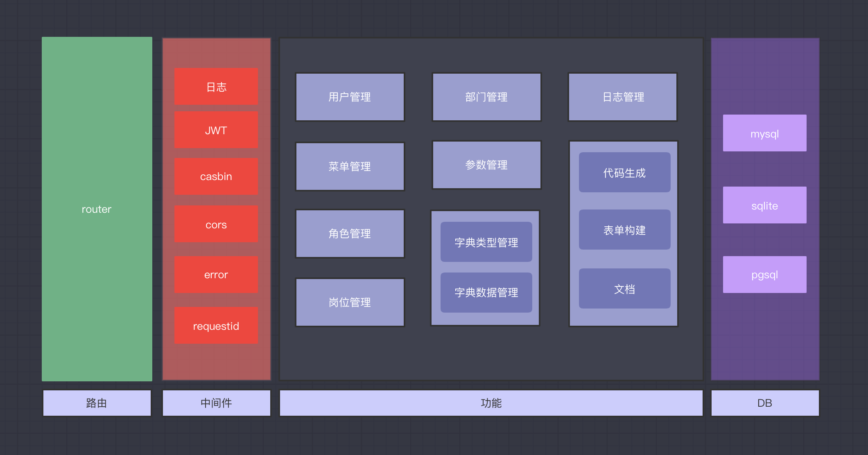Select the 代码生成 box
The image size is (868, 455).
624,173
